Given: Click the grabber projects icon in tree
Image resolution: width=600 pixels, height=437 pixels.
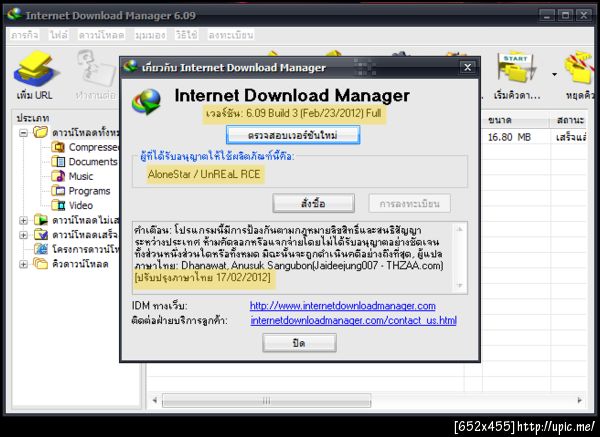Looking at the screenshot, I should pos(41,249).
